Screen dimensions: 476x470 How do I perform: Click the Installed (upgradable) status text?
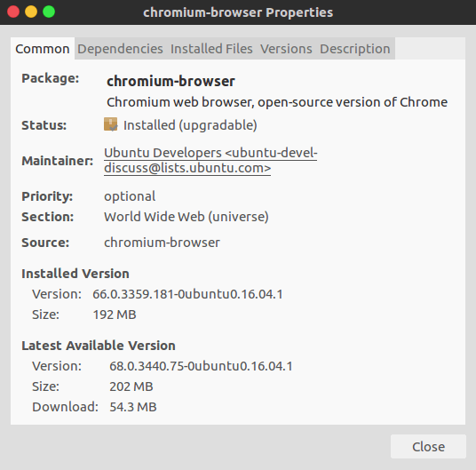190,125
